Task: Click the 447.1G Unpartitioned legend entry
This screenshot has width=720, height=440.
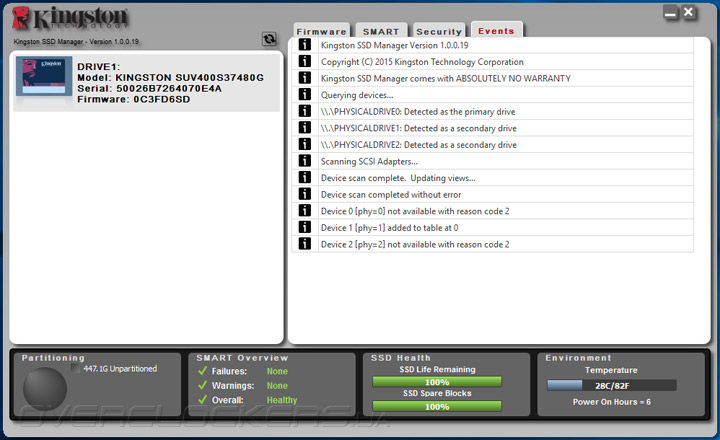Action: [115, 368]
